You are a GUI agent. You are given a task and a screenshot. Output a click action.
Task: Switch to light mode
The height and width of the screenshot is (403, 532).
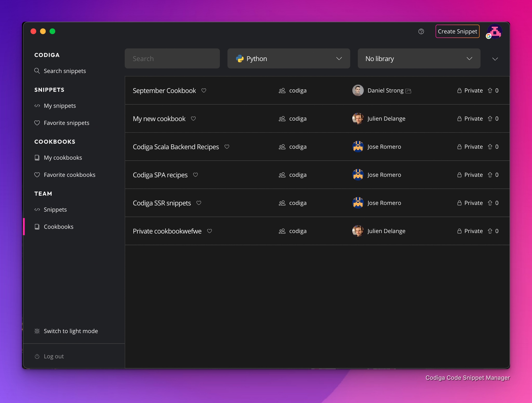point(71,331)
